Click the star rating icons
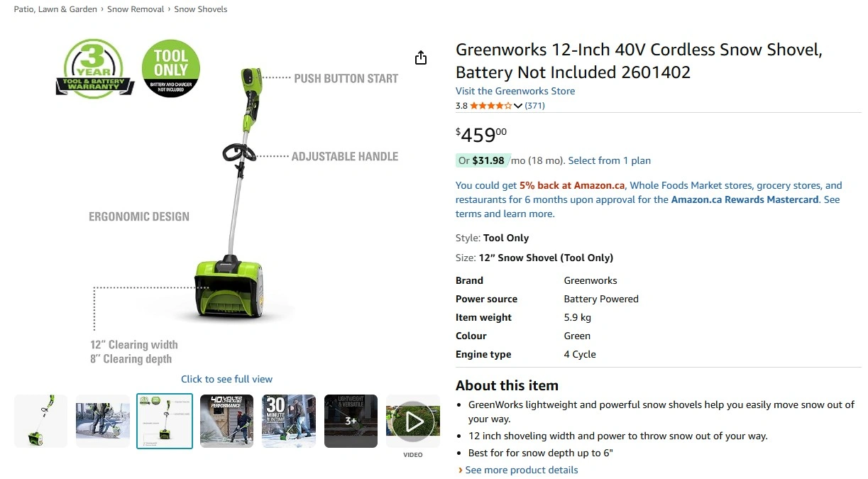This screenshot has width=868, height=479. pyautogui.click(x=491, y=106)
